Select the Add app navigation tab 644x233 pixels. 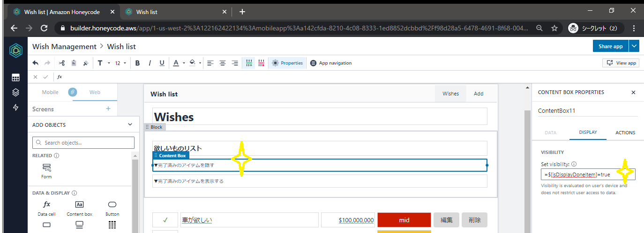(x=479, y=94)
